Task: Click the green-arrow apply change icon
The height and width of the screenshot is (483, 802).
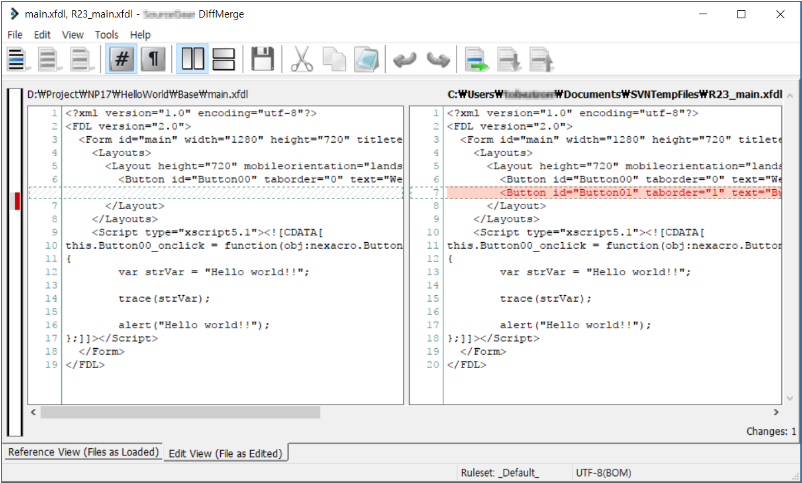Action: pyautogui.click(x=477, y=60)
